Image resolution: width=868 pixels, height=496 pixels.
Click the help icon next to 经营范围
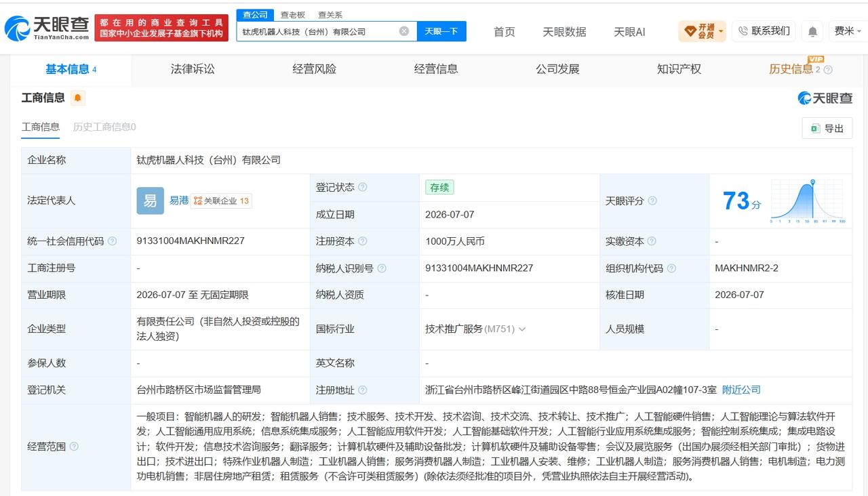coord(74,447)
